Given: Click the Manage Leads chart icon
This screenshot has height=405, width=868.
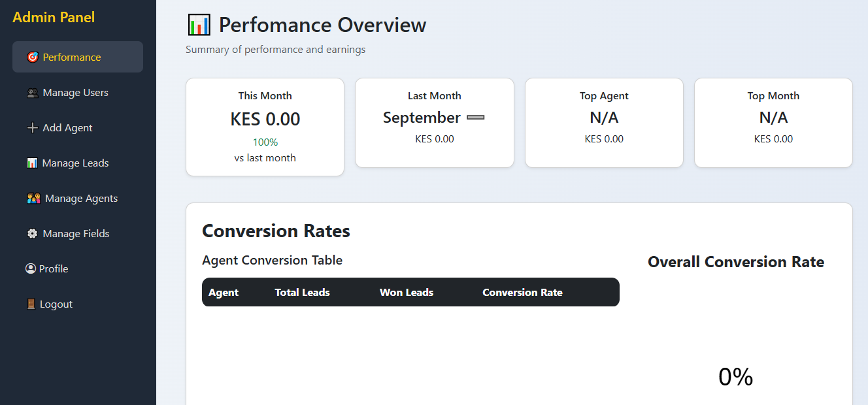Looking at the screenshot, I should click(x=32, y=163).
